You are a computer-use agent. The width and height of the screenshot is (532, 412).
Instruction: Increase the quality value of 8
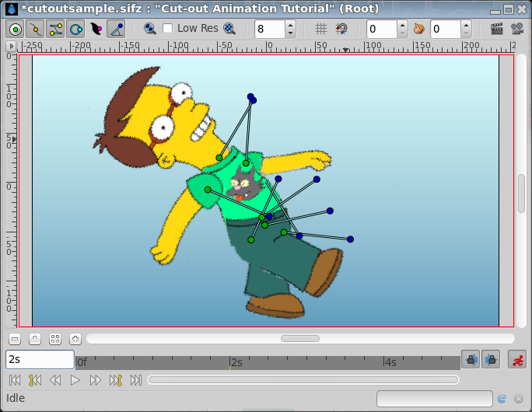pyautogui.click(x=290, y=25)
